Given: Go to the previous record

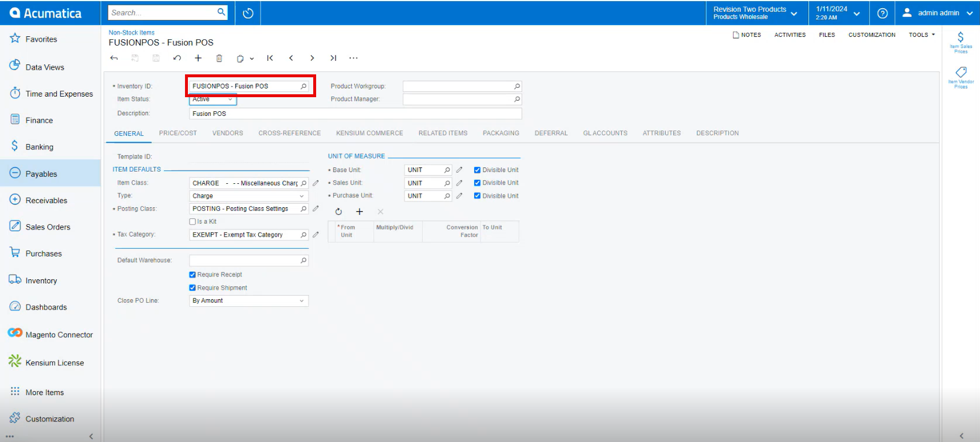Looking at the screenshot, I should click(x=291, y=58).
